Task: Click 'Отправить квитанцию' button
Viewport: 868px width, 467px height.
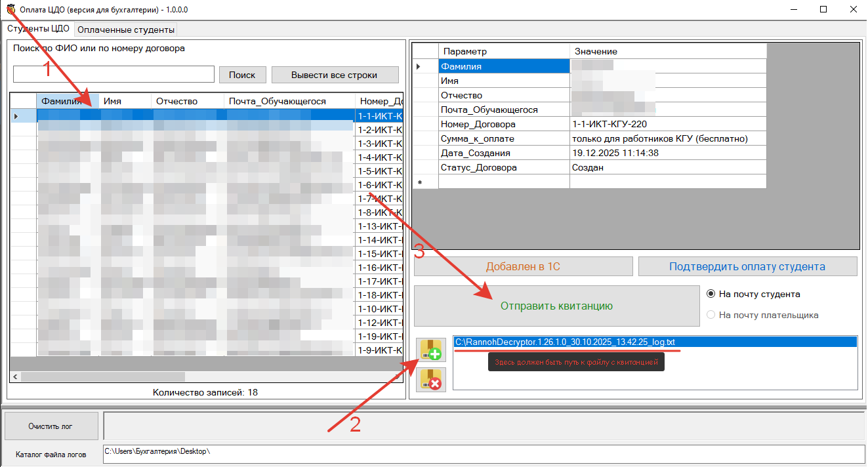Action: pyautogui.click(x=556, y=306)
